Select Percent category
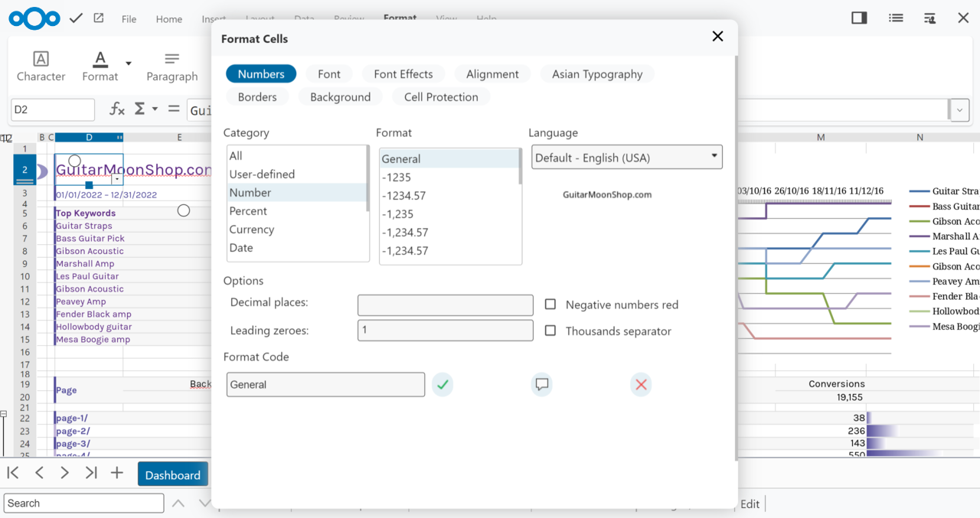The width and height of the screenshot is (980, 518). coord(297,210)
